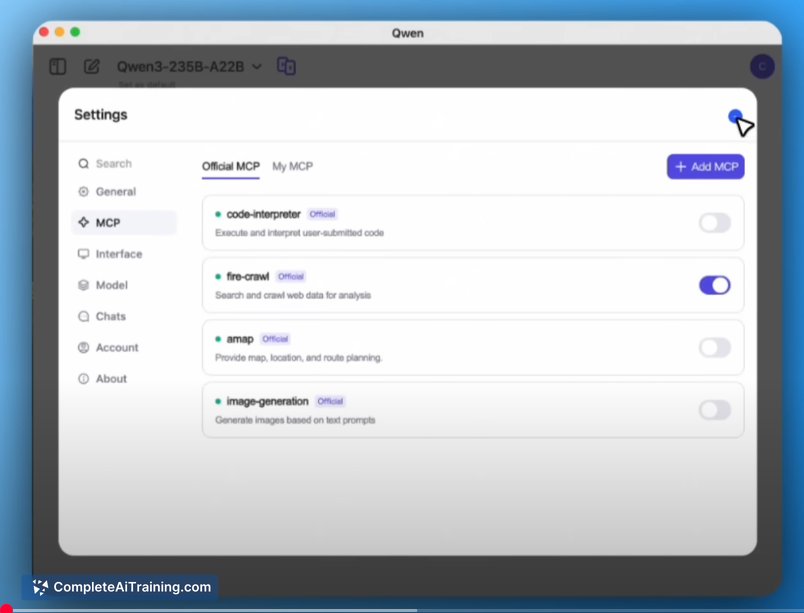Select the MCP settings section
This screenshot has width=804, height=613.
124,222
